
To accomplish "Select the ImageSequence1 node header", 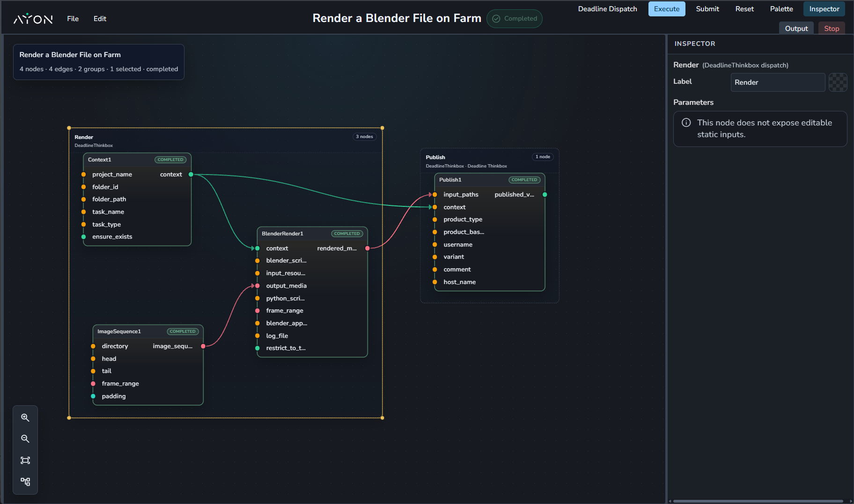I will (148, 331).
